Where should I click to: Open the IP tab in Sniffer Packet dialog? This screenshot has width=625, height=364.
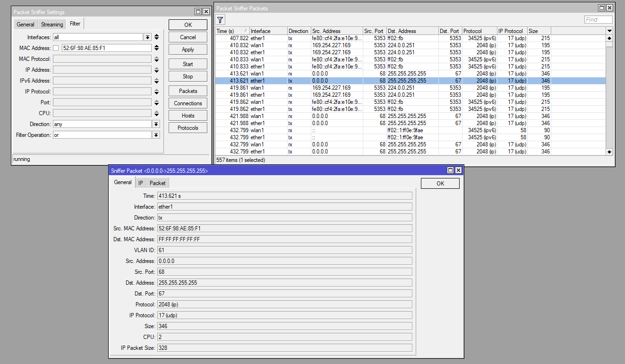point(140,183)
